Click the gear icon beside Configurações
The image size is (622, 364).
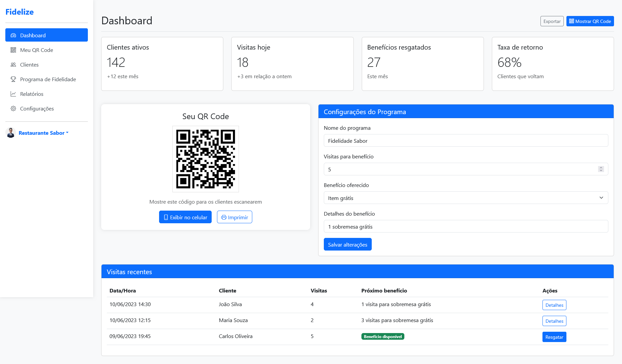[13, 108]
